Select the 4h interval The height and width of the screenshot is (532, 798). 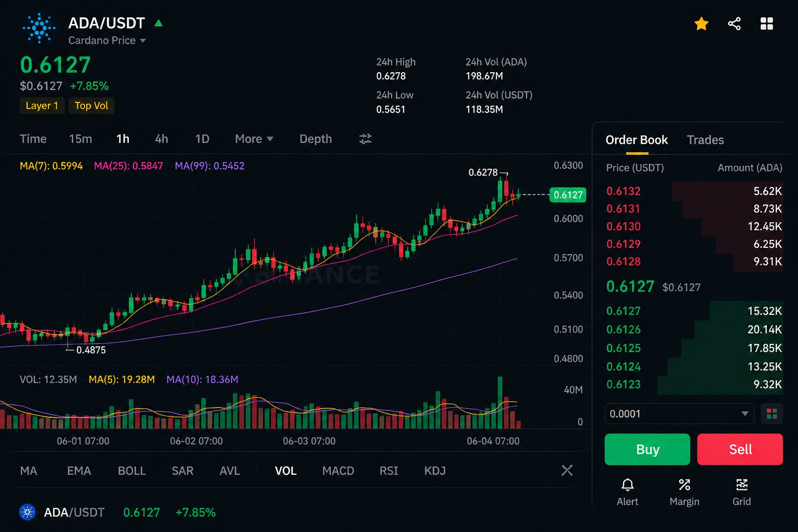click(x=162, y=139)
